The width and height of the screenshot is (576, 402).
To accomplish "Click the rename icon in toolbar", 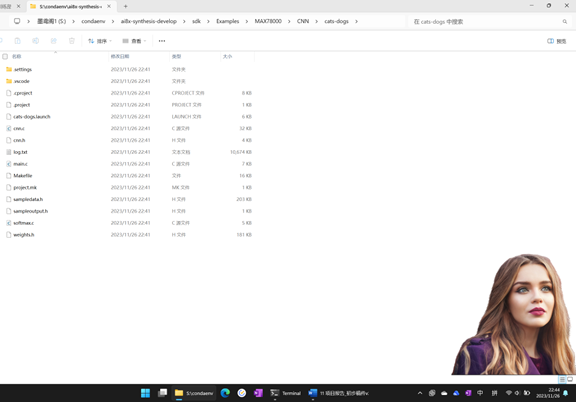I will [x=36, y=41].
